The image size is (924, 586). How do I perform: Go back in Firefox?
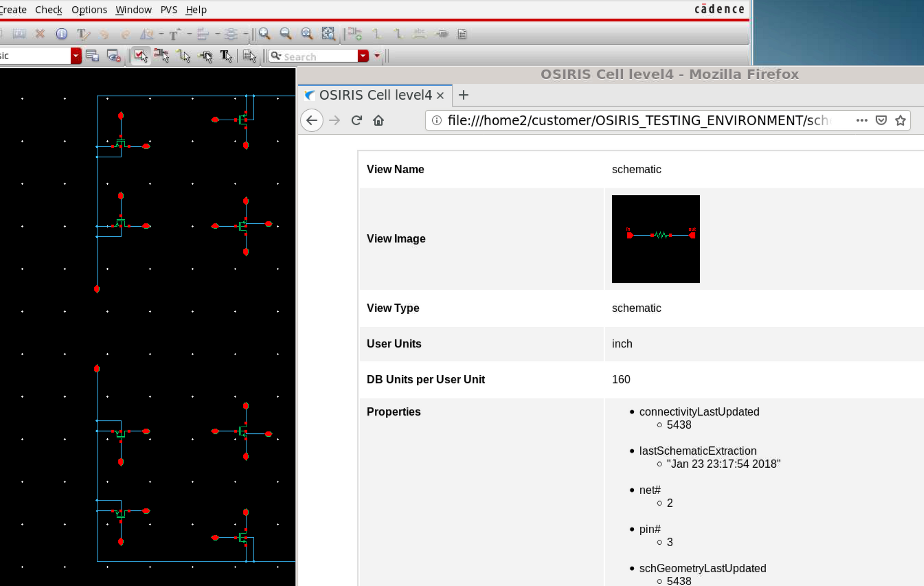click(x=312, y=120)
